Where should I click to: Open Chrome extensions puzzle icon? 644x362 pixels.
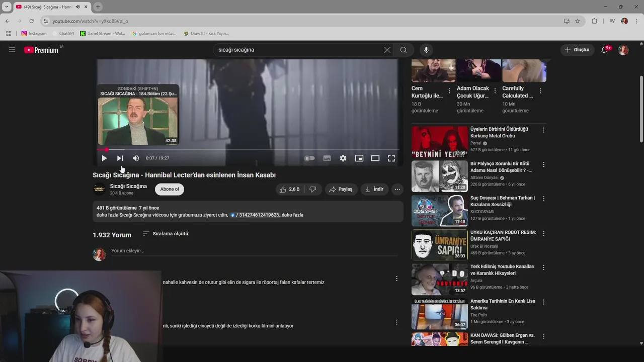[594, 21]
